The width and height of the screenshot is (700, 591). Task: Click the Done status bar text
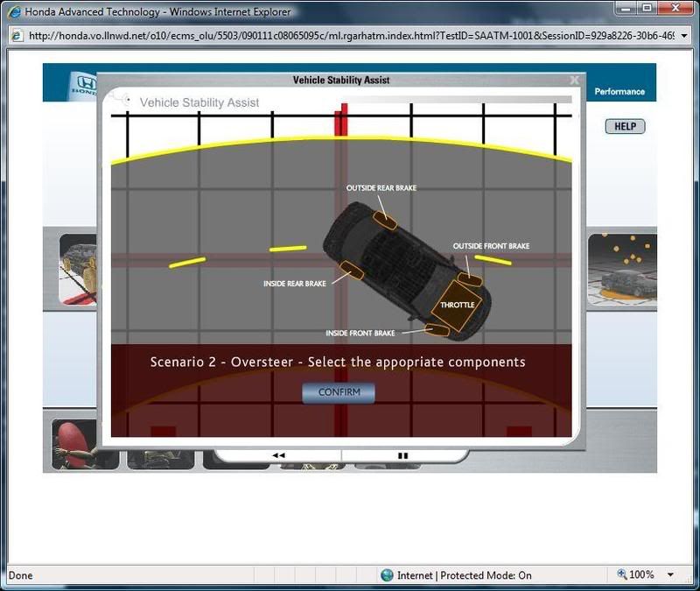click(20, 575)
